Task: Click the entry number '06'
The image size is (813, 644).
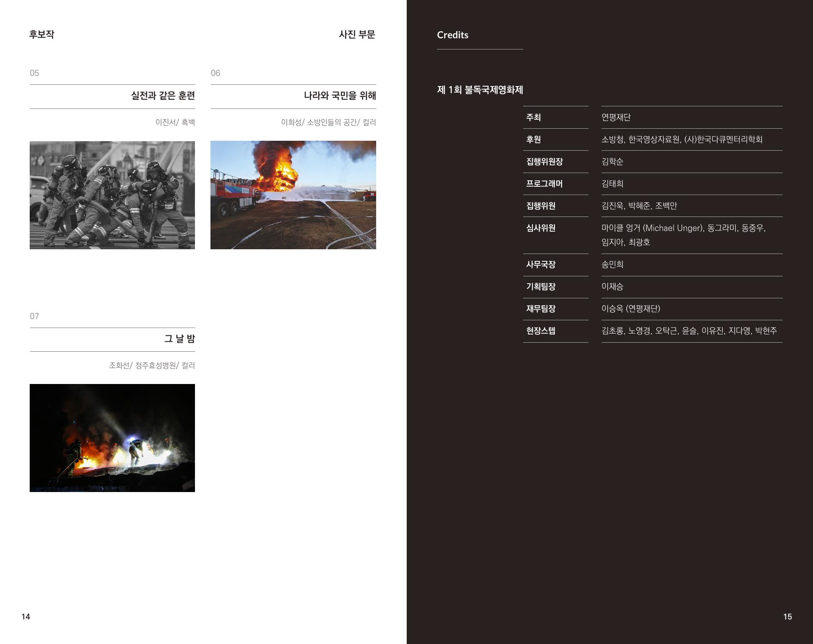Action: (215, 73)
